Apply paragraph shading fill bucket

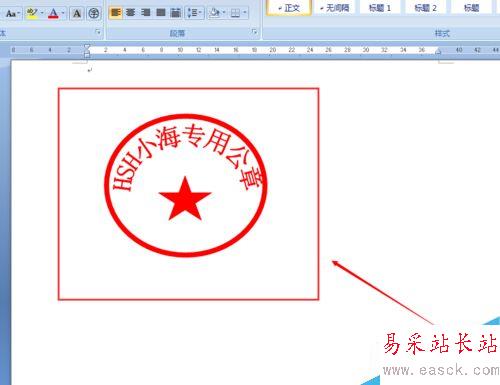pyautogui.click(x=215, y=13)
